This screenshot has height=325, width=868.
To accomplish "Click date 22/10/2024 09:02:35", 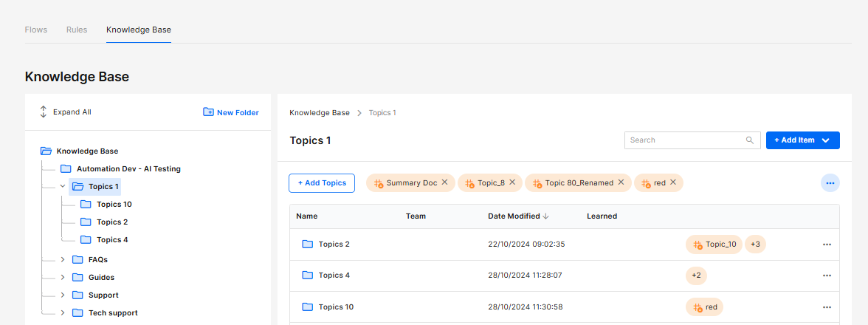I will (526, 244).
